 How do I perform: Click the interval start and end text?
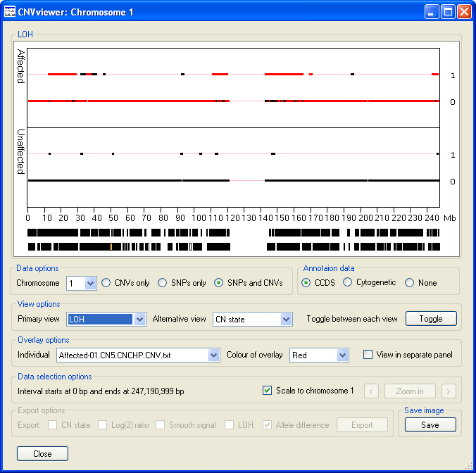click(x=101, y=391)
